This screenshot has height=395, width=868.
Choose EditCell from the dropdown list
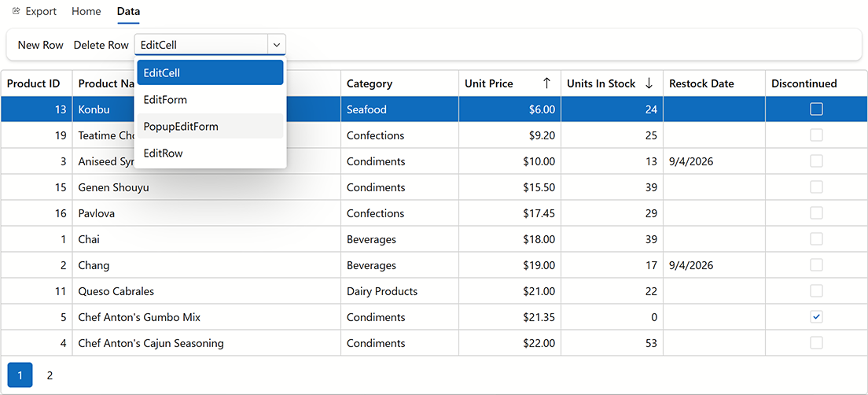[211, 72]
